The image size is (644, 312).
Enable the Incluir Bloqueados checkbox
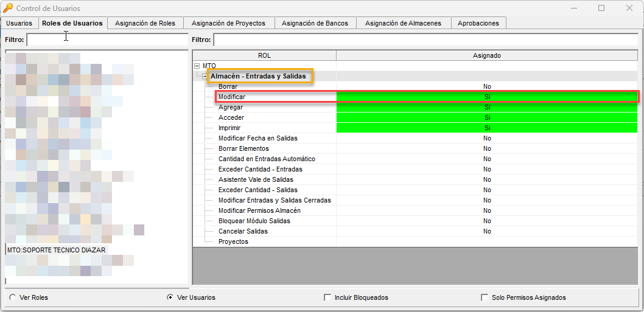point(327,297)
